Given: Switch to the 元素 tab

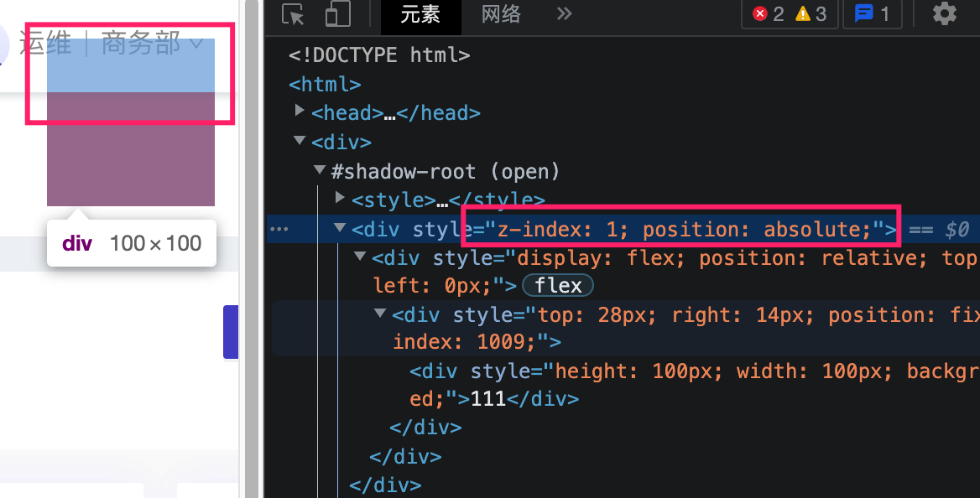Looking at the screenshot, I should pyautogui.click(x=420, y=13).
